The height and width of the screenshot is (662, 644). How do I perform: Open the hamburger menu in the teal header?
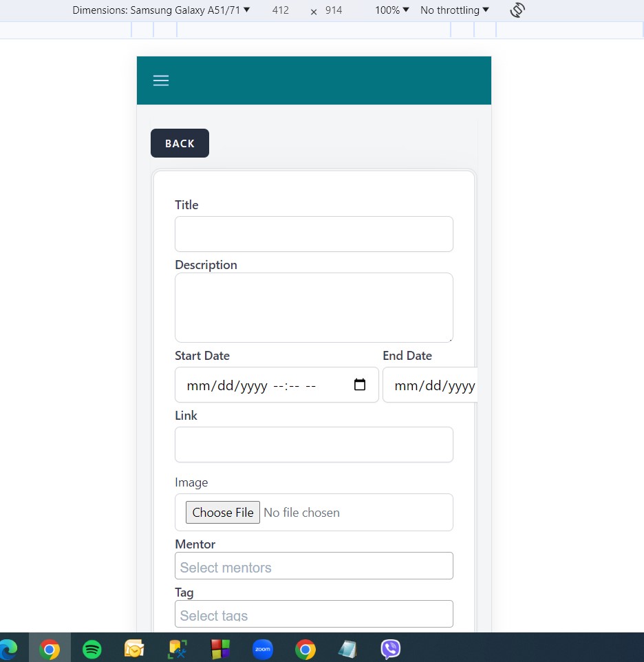161,81
